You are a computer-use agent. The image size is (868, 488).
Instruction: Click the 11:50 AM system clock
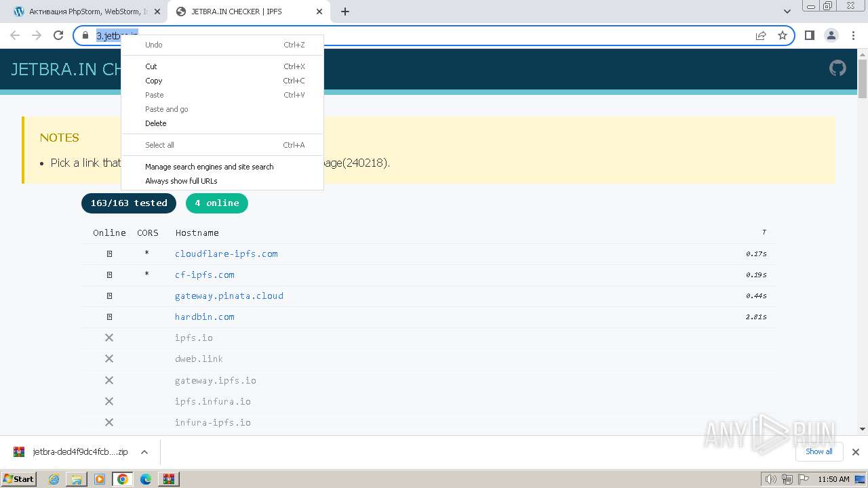tap(833, 479)
